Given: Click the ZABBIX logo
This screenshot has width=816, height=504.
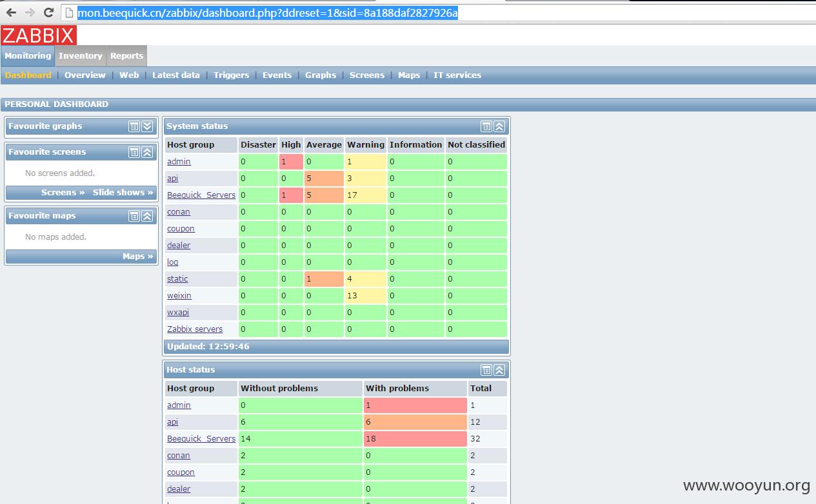Looking at the screenshot, I should [39, 35].
